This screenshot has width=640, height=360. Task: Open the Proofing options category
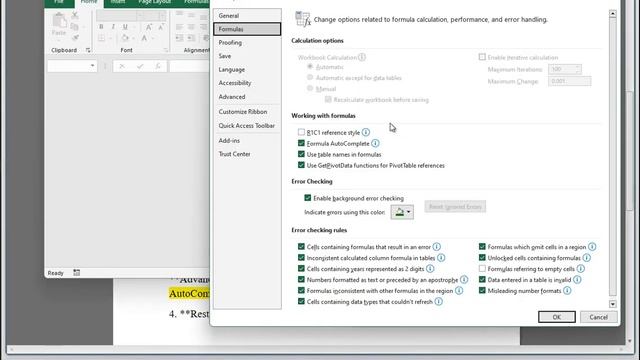point(247,42)
